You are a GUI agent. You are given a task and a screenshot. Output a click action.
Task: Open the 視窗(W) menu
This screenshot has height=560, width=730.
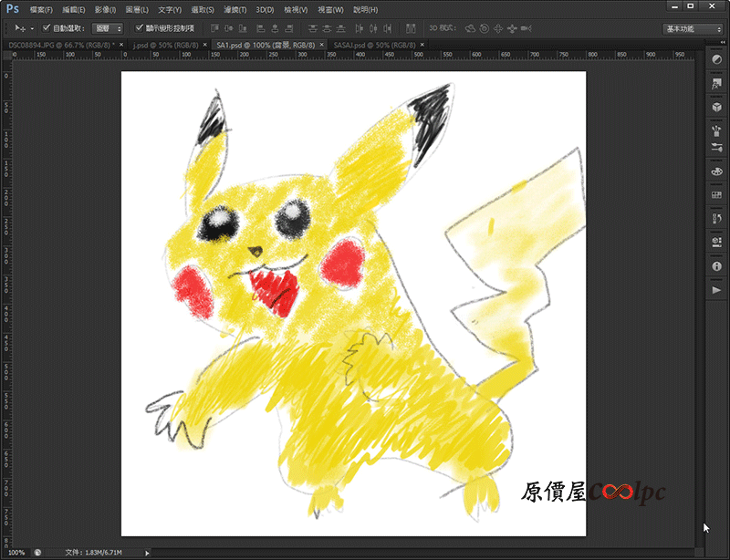pyautogui.click(x=330, y=9)
